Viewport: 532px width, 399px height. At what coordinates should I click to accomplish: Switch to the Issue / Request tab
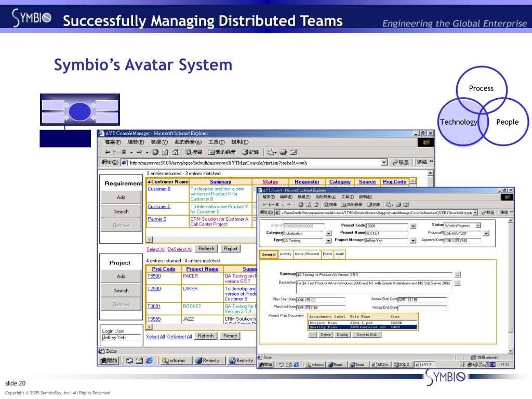(307, 254)
